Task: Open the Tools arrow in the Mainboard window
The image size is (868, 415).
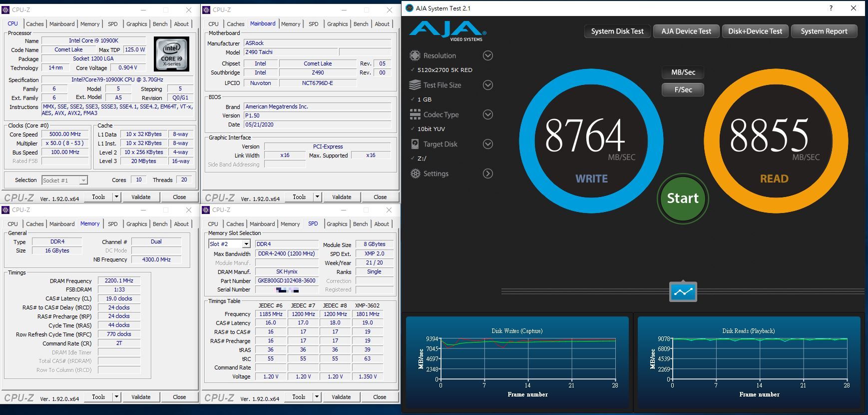Action: coord(317,197)
